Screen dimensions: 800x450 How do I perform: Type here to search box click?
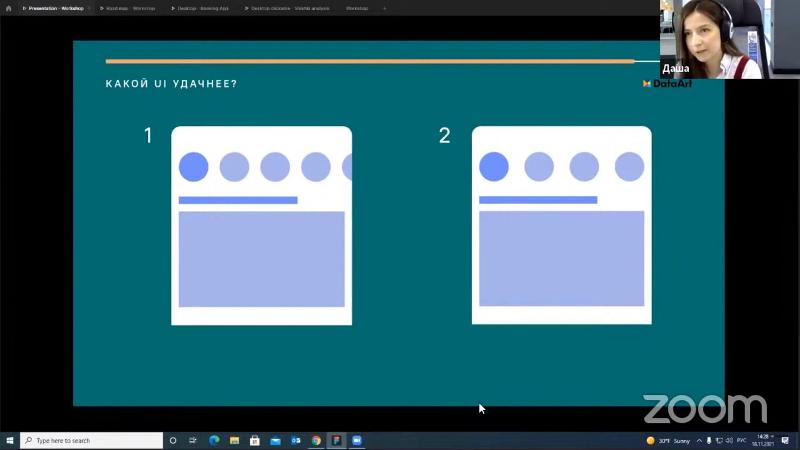92,440
